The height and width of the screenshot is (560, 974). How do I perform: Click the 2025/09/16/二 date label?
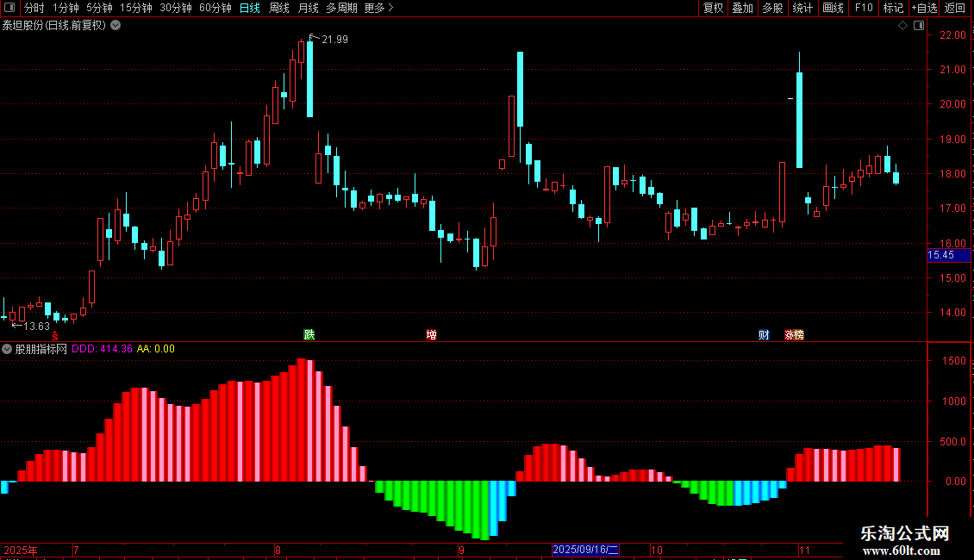pyautogui.click(x=585, y=550)
